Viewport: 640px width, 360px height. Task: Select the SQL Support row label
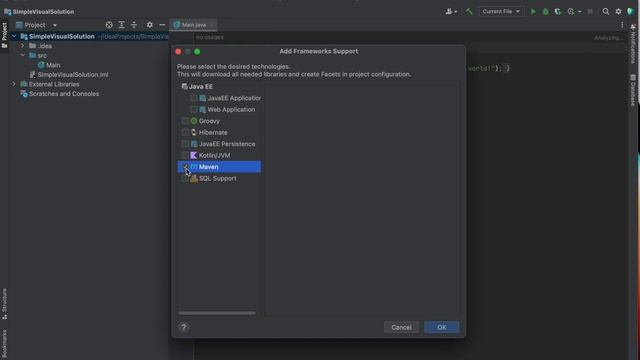218,178
